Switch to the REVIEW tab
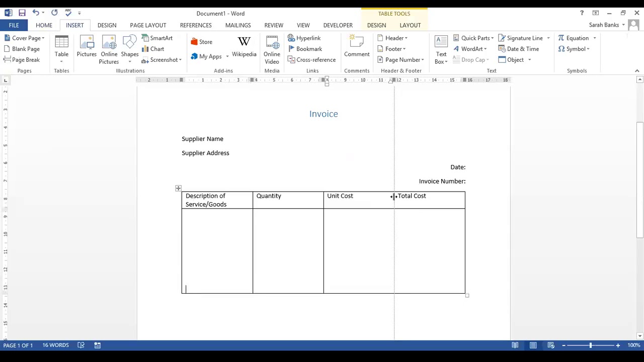 click(274, 25)
